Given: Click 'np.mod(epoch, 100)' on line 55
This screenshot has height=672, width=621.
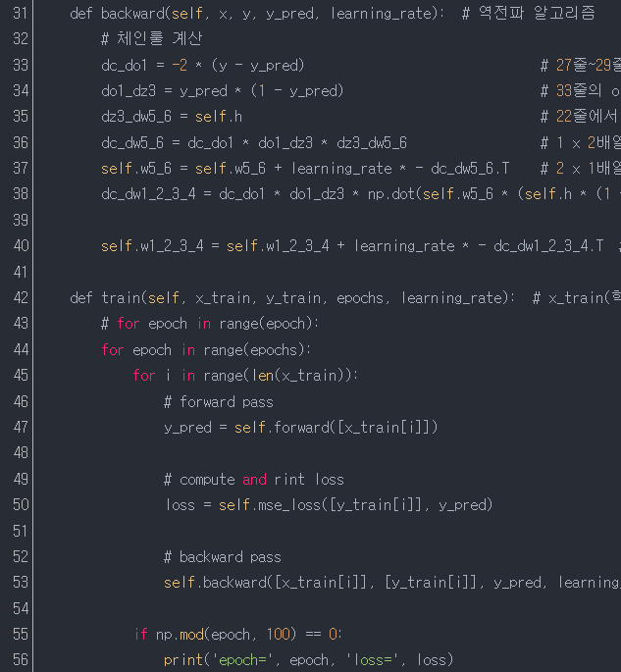Looking at the screenshot, I should pos(226,635).
